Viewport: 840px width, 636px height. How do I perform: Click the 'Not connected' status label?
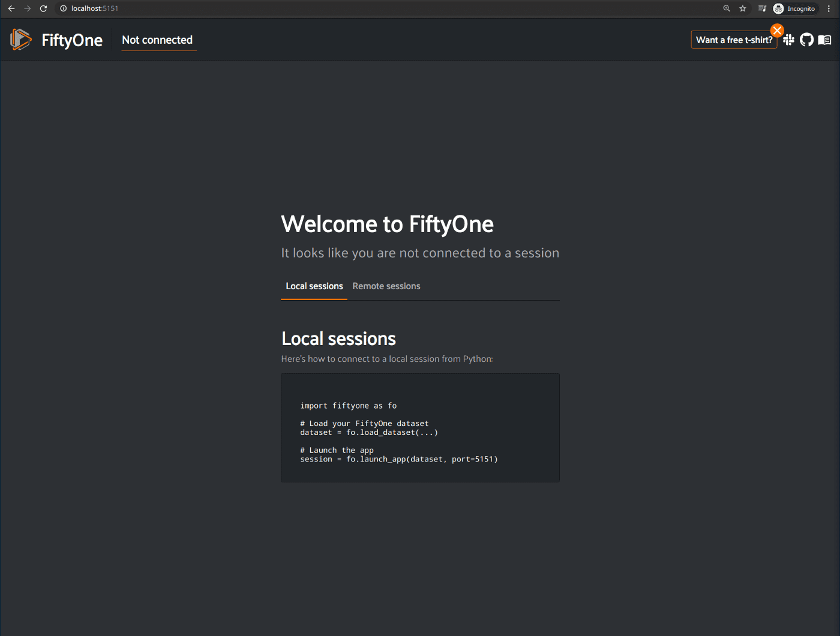(x=157, y=40)
